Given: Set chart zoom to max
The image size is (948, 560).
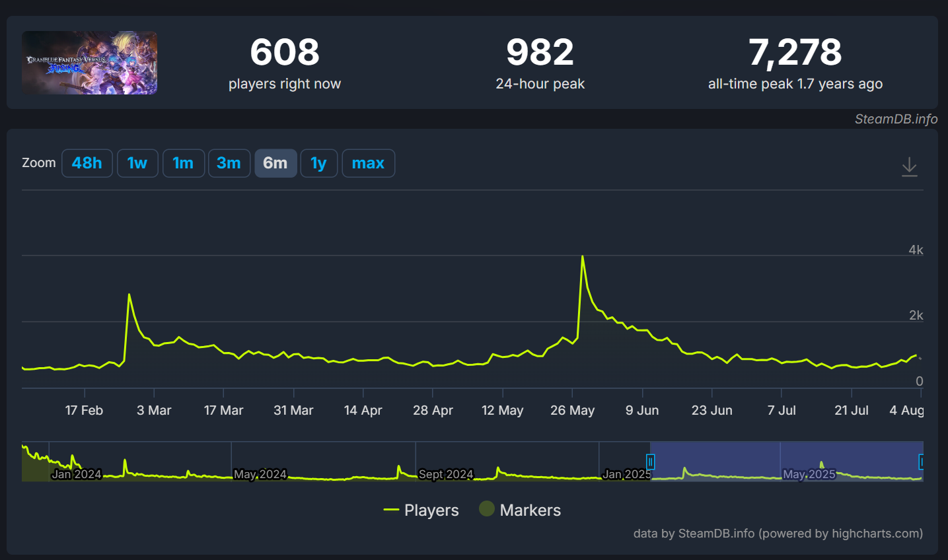Looking at the screenshot, I should click(368, 163).
